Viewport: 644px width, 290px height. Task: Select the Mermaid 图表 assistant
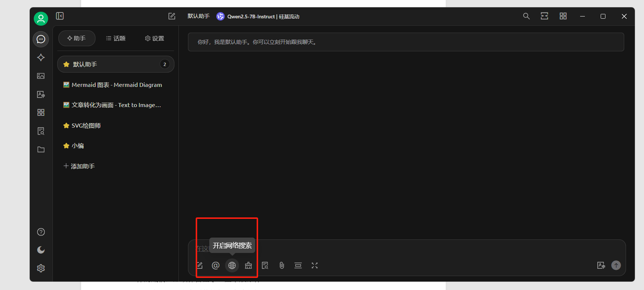(x=116, y=85)
